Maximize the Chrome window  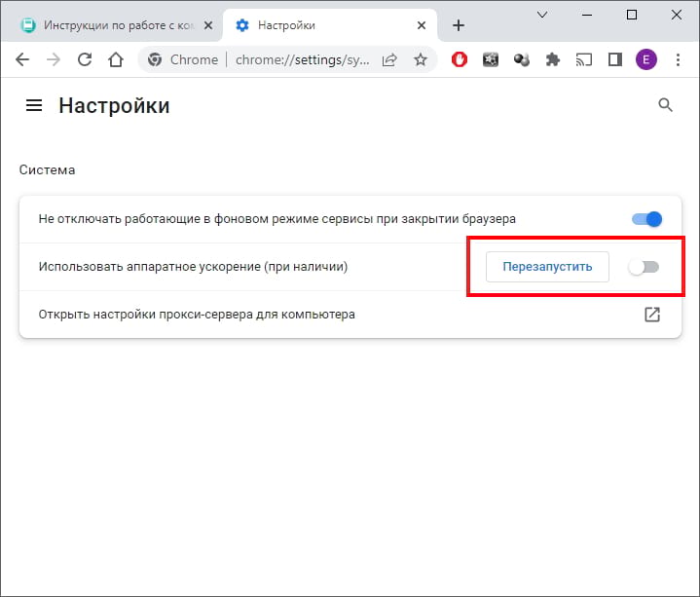click(x=632, y=16)
